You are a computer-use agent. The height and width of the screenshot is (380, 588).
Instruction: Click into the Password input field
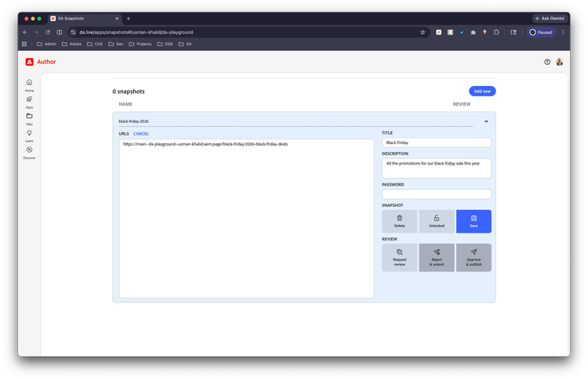pos(437,194)
